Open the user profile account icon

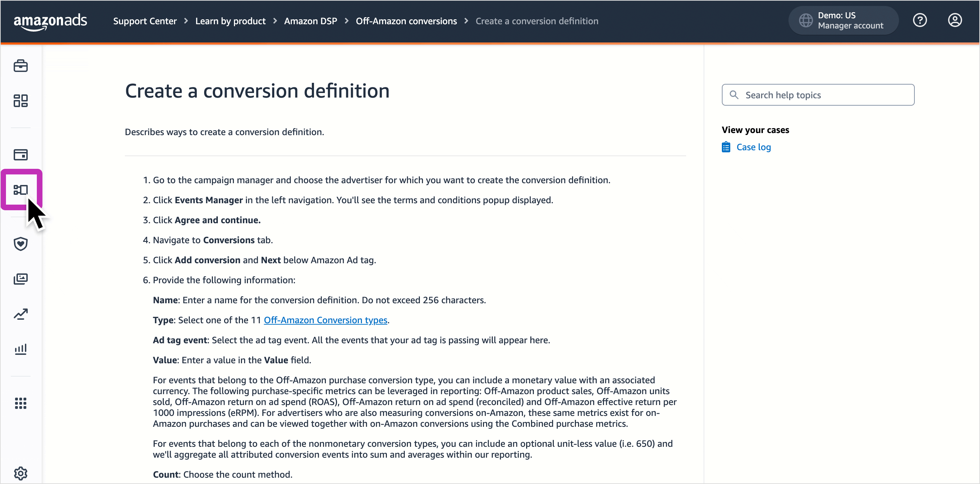click(954, 20)
